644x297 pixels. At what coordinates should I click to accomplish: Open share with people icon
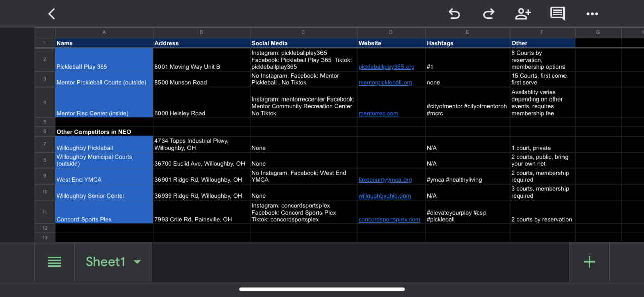coord(523,14)
